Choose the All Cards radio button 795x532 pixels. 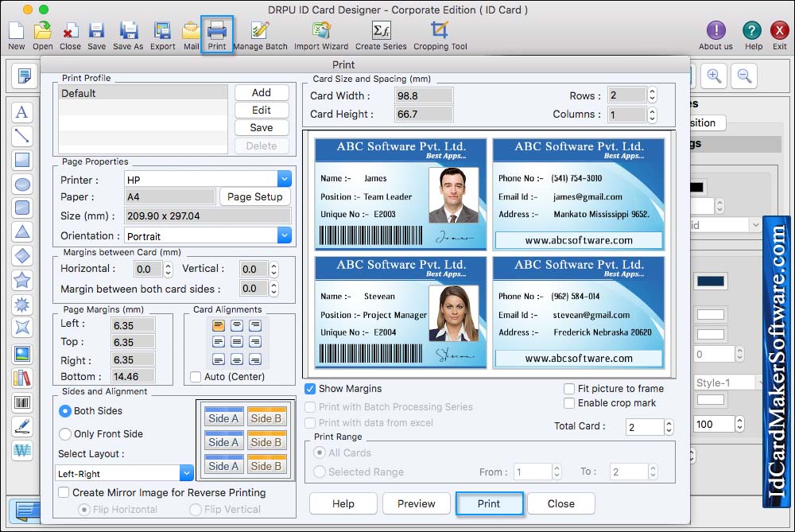pyautogui.click(x=320, y=452)
